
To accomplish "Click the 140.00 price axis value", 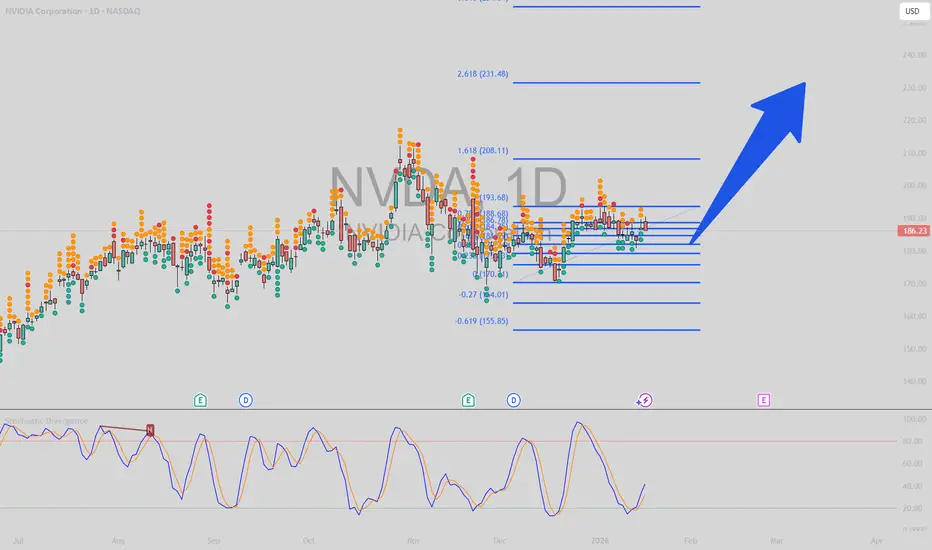I will (914, 381).
